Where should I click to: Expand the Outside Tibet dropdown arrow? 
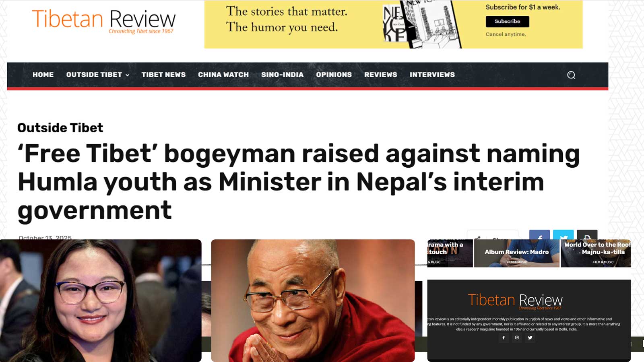(127, 75)
